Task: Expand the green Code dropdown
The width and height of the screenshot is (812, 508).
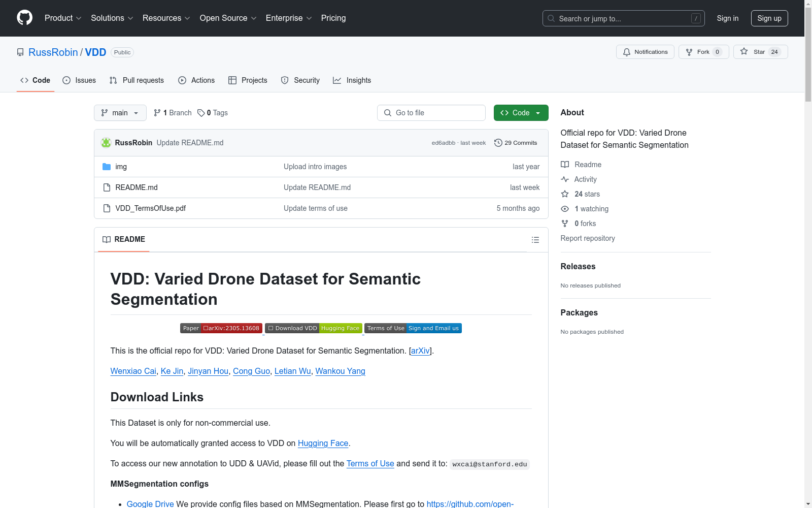Action: click(521, 113)
